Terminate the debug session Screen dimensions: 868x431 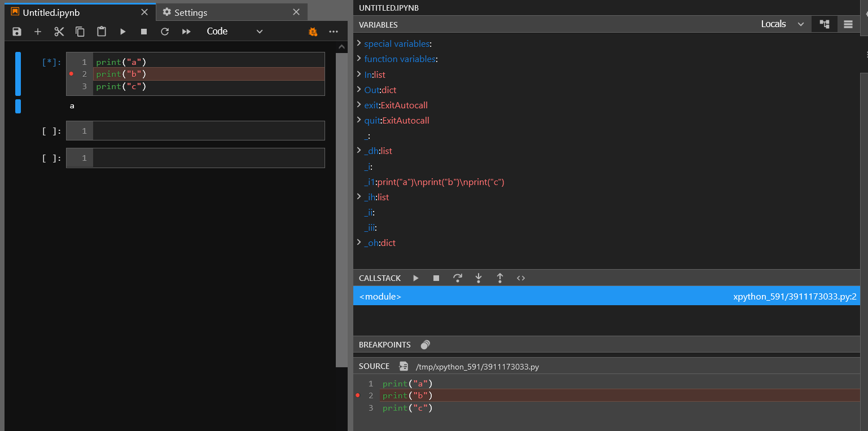tap(436, 278)
